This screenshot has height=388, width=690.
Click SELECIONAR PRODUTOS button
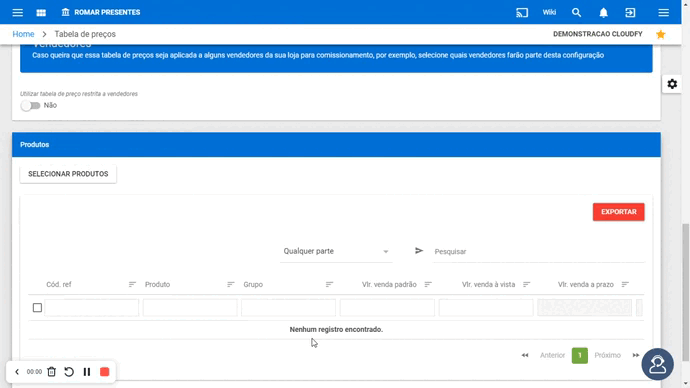click(x=68, y=174)
